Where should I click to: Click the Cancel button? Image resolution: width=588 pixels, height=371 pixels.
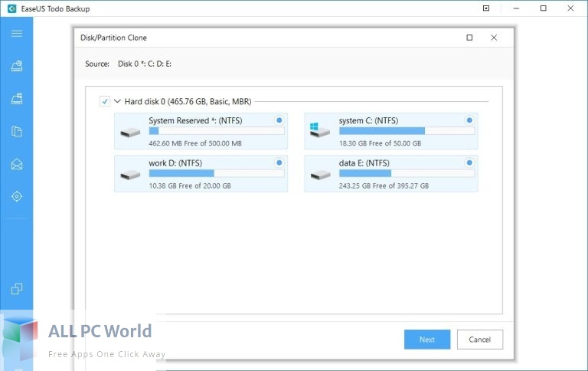(479, 340)
